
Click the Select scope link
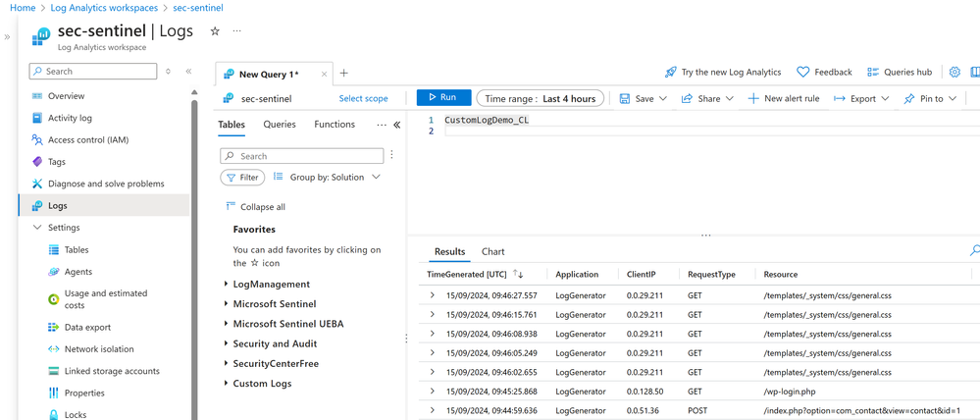coord(363,99)
